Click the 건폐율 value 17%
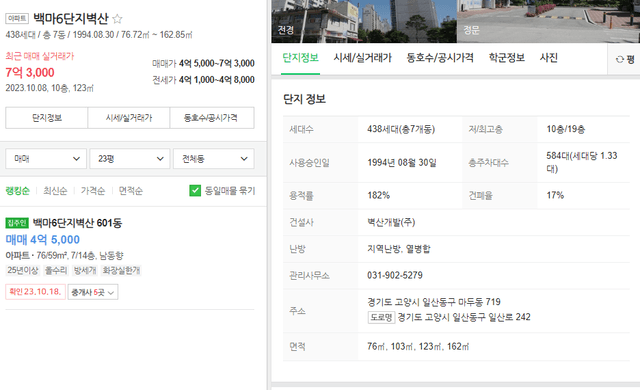 tap(555, 195)
